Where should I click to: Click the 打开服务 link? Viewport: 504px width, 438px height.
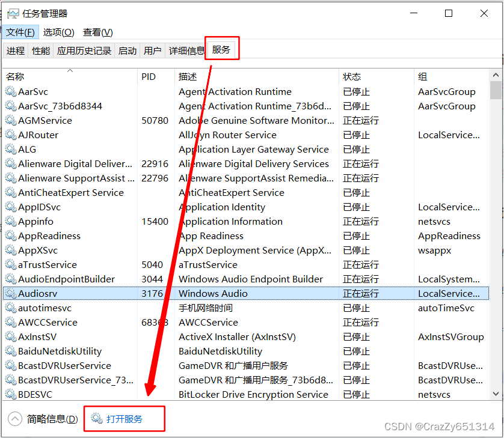(124, 419)
